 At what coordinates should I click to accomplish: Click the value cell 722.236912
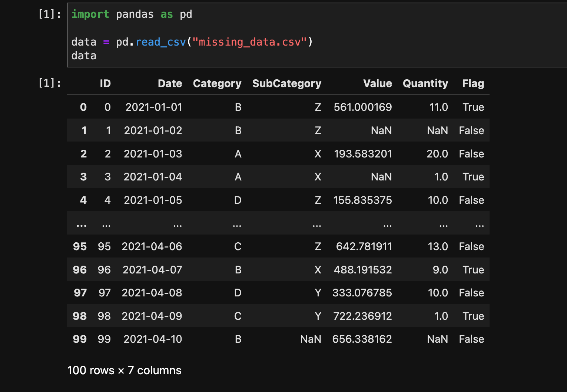362,316
